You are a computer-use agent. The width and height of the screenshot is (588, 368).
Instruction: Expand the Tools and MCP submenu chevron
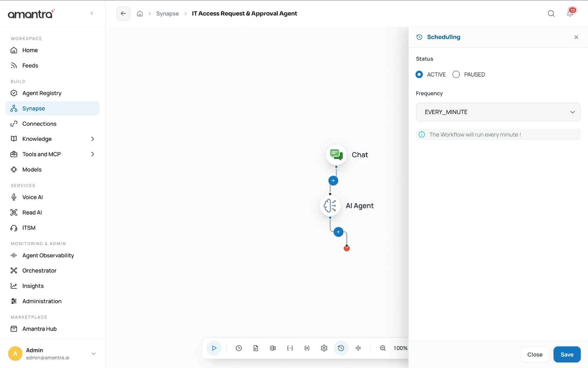coord(93,154)
